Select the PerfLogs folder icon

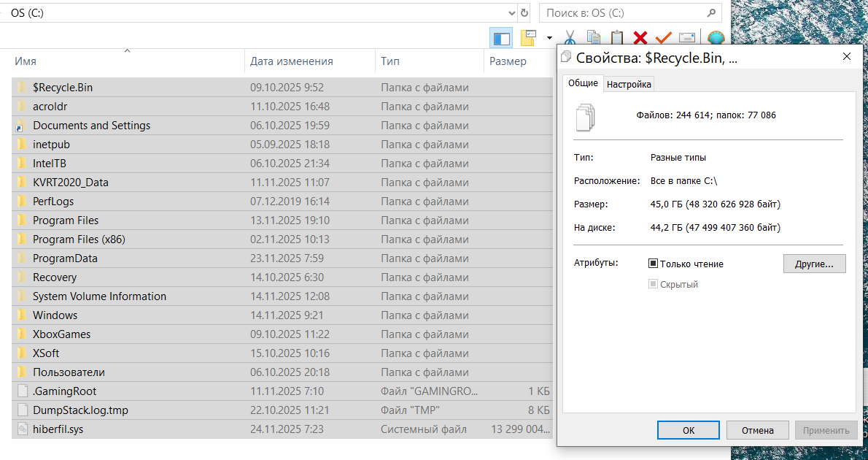(x=22, y=202)
